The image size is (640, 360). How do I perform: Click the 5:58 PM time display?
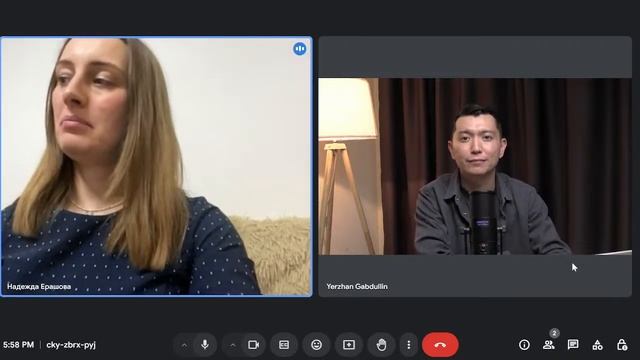[x=18, y=345]
